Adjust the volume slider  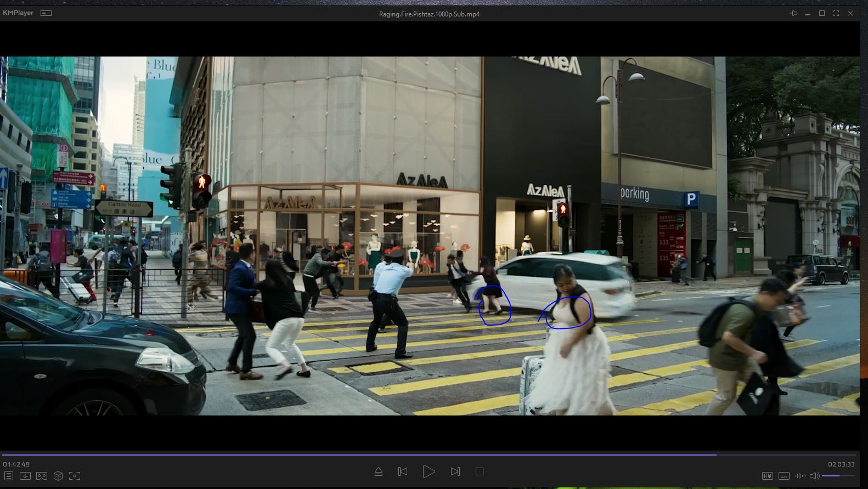click(838, 476)
